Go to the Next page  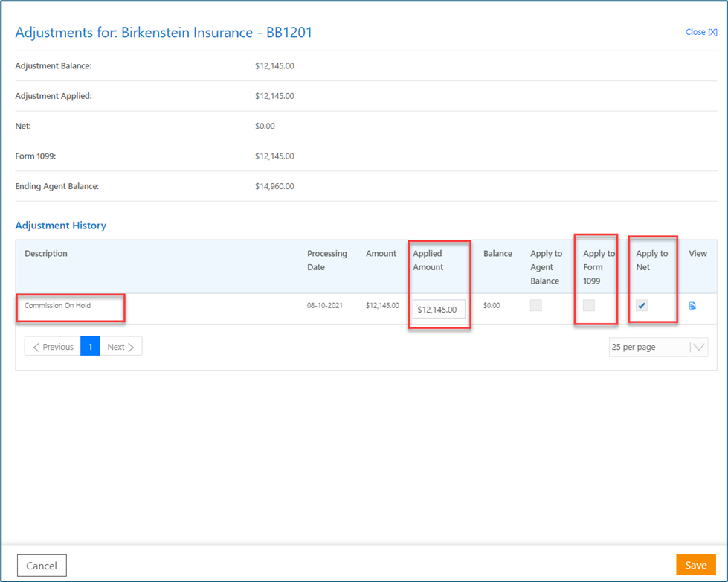click(120, 347)
